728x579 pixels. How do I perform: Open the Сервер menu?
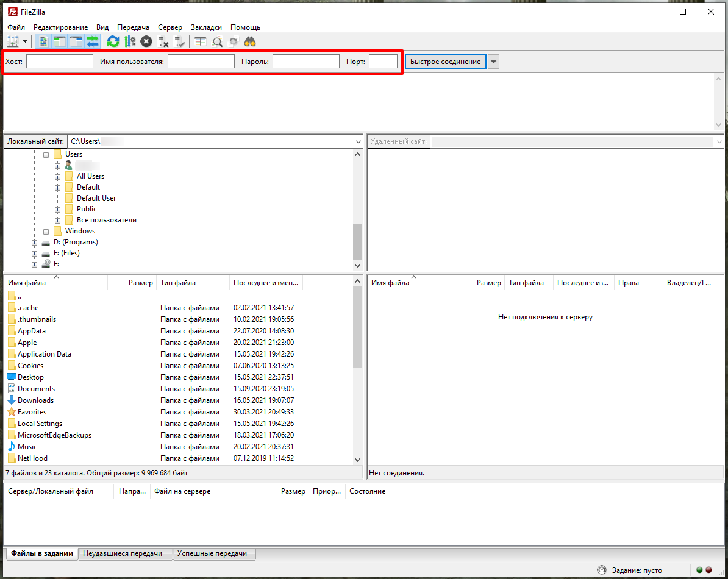point(170,27)
